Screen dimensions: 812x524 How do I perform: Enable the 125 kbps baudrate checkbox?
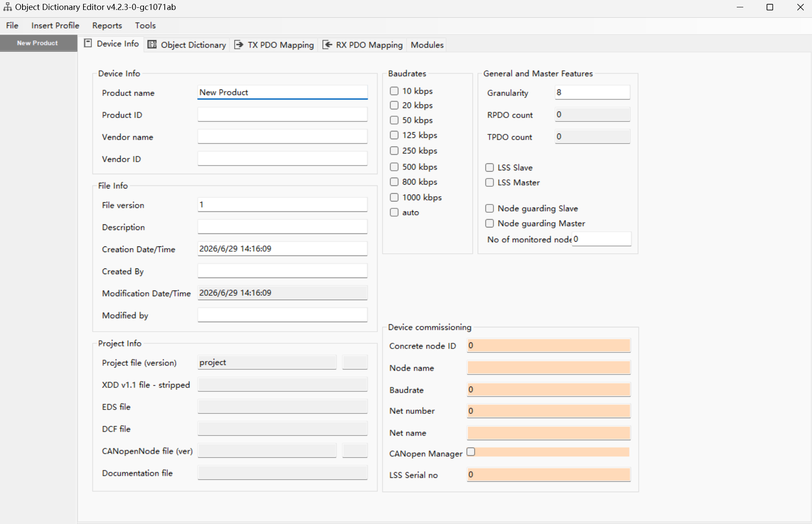(394, 135)
